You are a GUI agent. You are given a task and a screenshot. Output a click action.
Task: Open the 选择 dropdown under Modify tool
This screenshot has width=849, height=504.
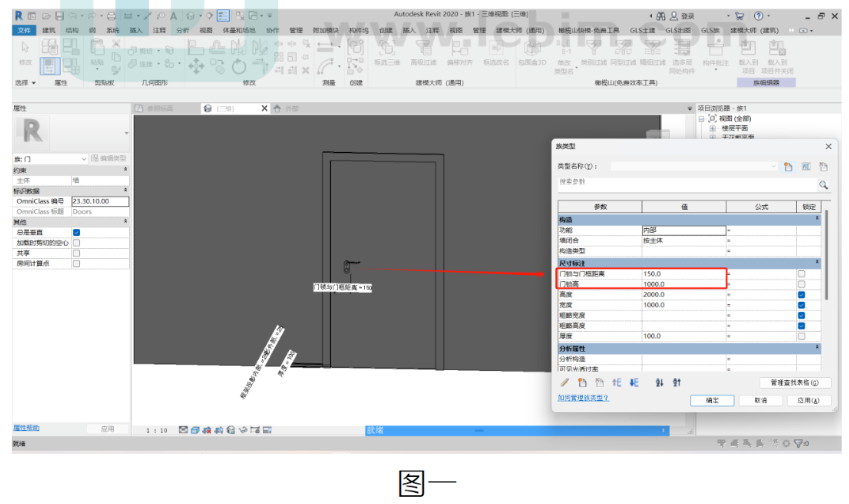point(25,83)
